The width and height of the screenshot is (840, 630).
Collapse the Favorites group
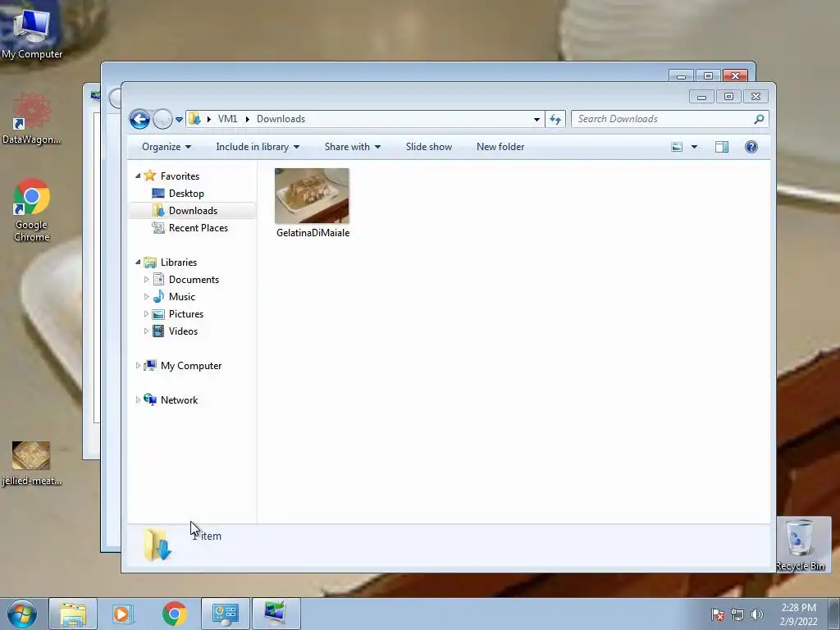[x=138, y=176]
